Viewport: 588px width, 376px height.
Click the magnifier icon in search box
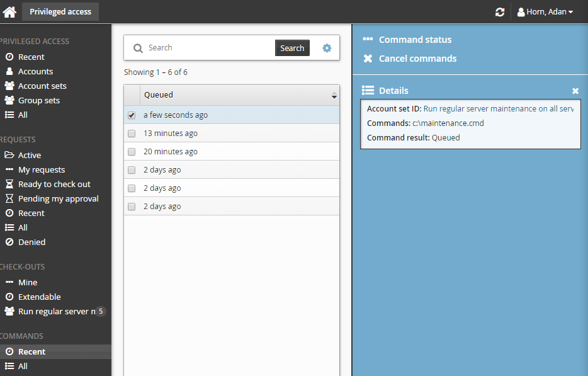138,48
